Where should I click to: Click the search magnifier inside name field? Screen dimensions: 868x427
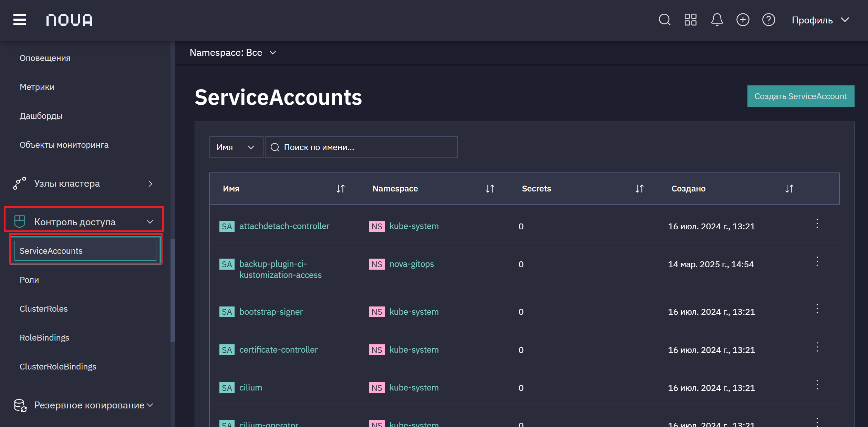click(x=275, y=147)
